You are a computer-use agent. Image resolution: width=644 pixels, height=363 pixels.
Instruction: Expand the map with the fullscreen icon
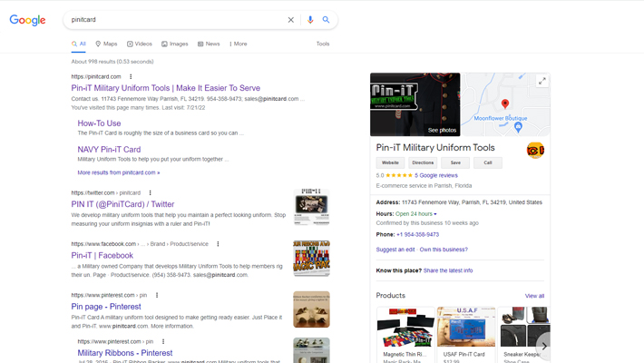coord(542,81)
